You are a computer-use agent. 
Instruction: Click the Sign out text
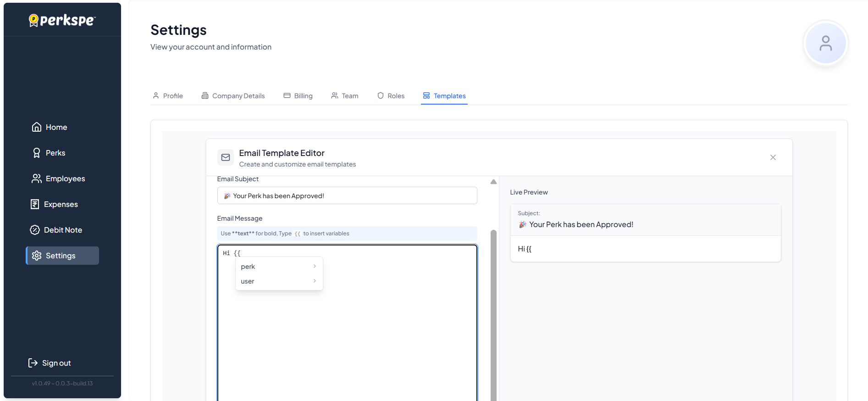point(56,363)
